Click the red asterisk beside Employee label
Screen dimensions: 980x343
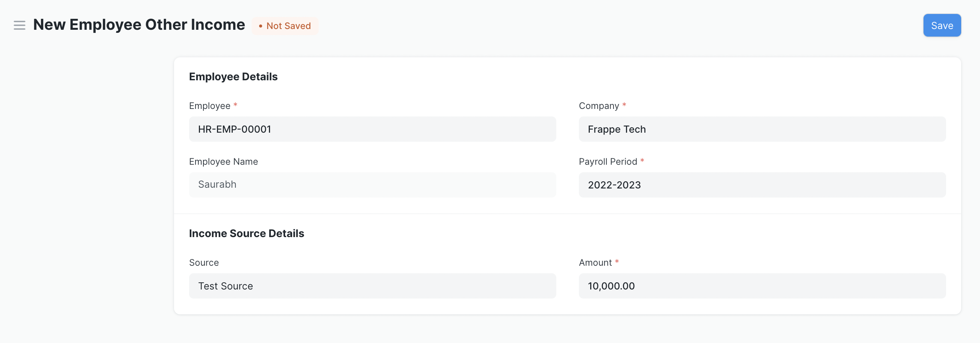coord(235,105)
